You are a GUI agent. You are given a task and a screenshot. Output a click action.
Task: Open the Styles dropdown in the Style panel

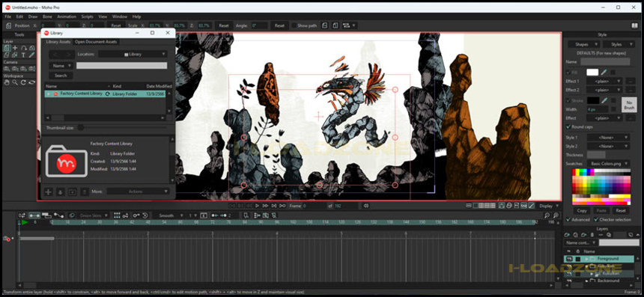pos(619,44)
